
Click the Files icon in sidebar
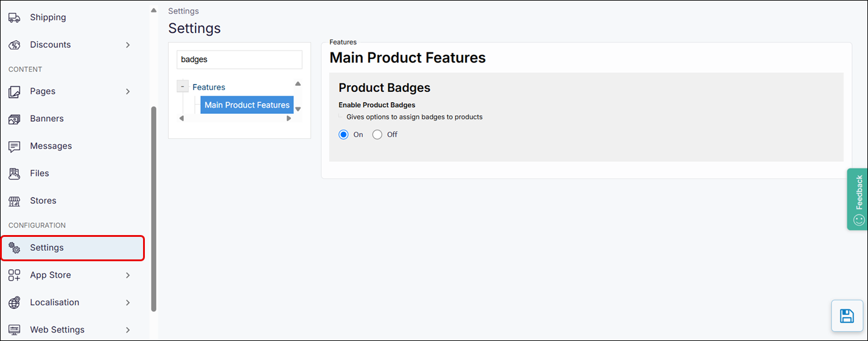[14, 174]
